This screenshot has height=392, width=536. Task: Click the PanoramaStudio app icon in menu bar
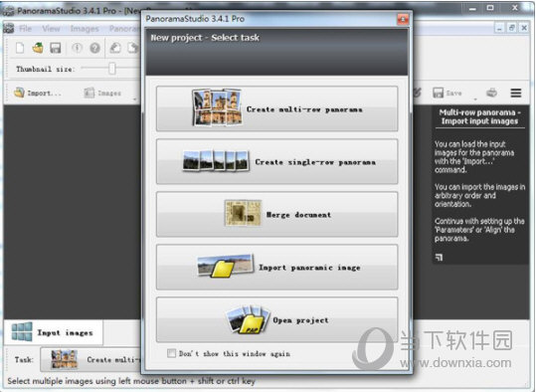click(9, 29)
